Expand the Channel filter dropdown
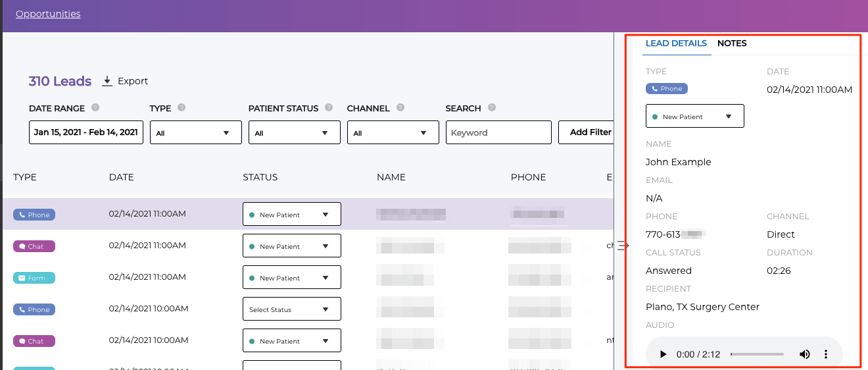 (x=393, y=132)
